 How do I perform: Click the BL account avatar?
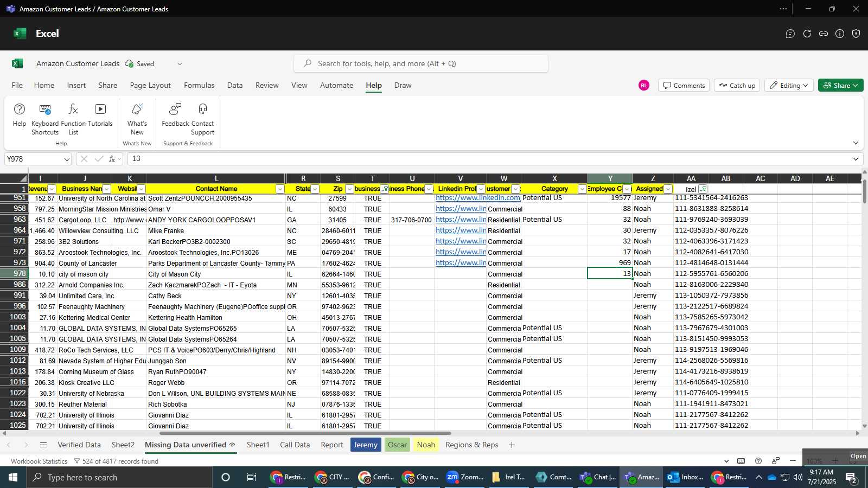click(x=644, y=85)
